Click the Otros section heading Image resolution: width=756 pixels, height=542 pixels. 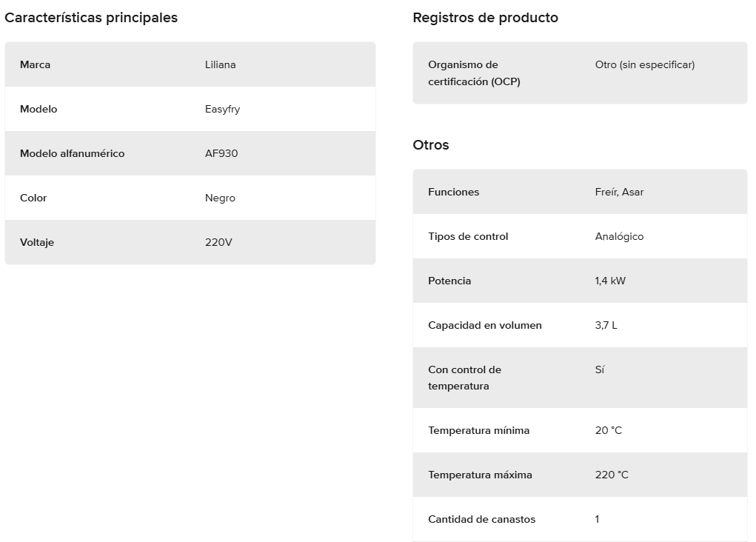tap(430, 145)
